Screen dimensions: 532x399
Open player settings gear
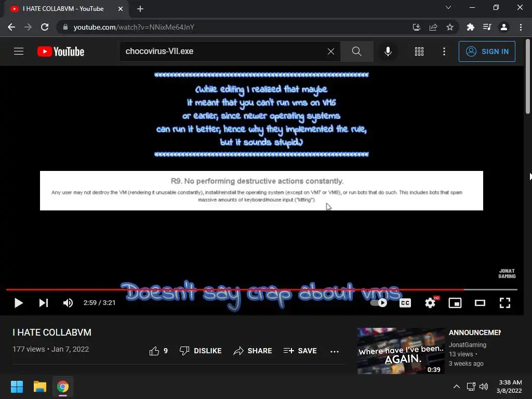click(x=430, y=303)
